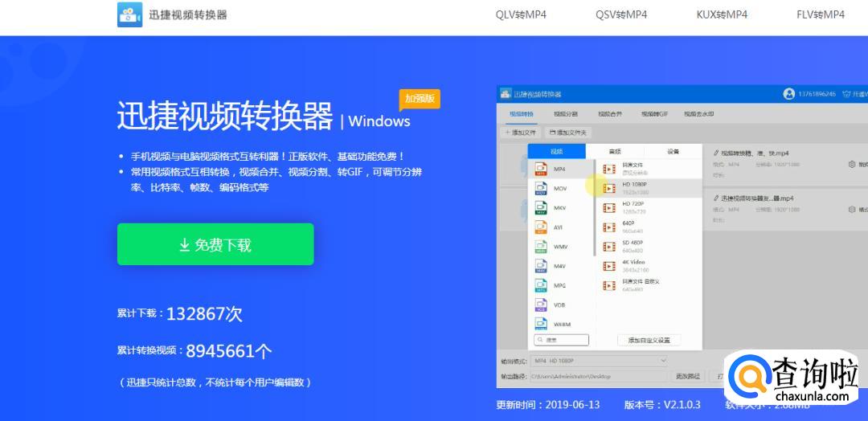Click the format search box

point(561,340)
